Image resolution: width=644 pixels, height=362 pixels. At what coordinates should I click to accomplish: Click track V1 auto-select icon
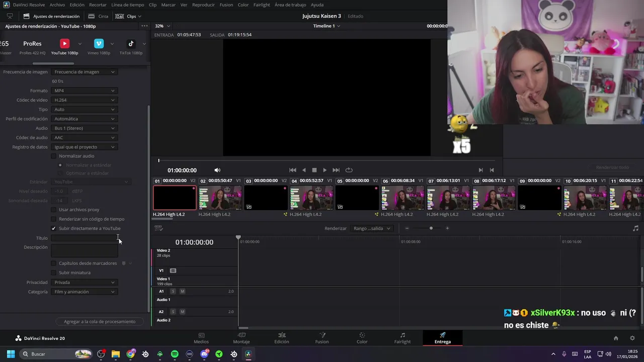tap(173, 270)
